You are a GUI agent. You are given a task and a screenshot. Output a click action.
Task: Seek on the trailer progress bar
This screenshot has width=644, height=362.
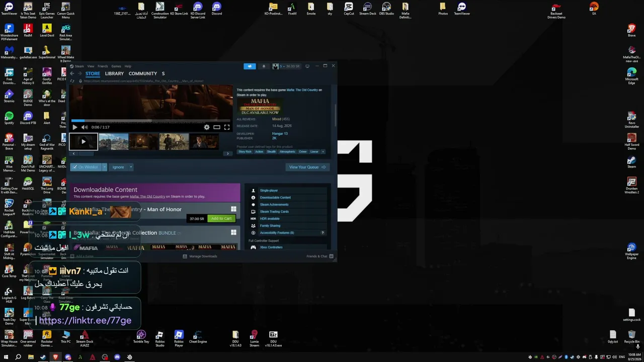pyautogui.click(x=151, y=121)
